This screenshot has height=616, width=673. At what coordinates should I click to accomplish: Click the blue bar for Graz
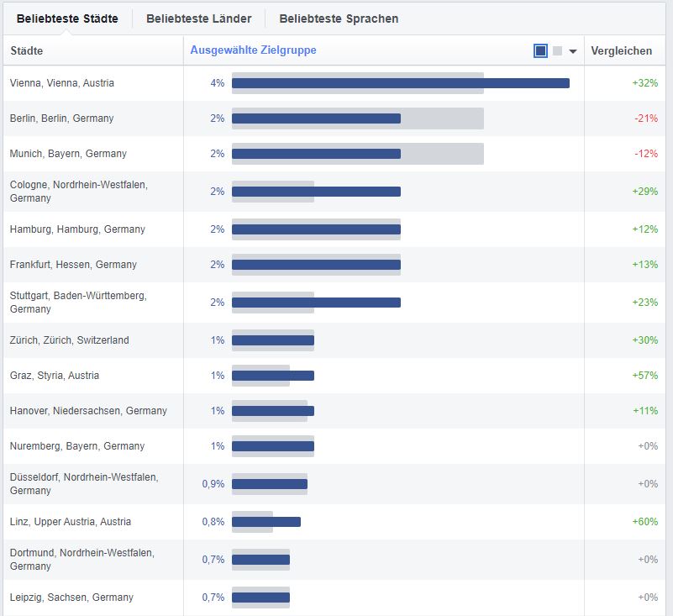tap(273, 376)
